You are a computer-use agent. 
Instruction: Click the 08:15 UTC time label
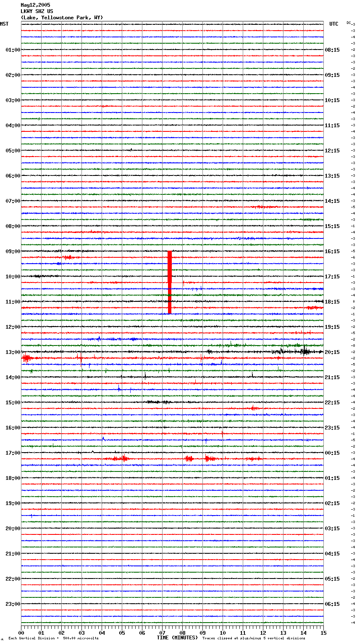coord(332,50)
